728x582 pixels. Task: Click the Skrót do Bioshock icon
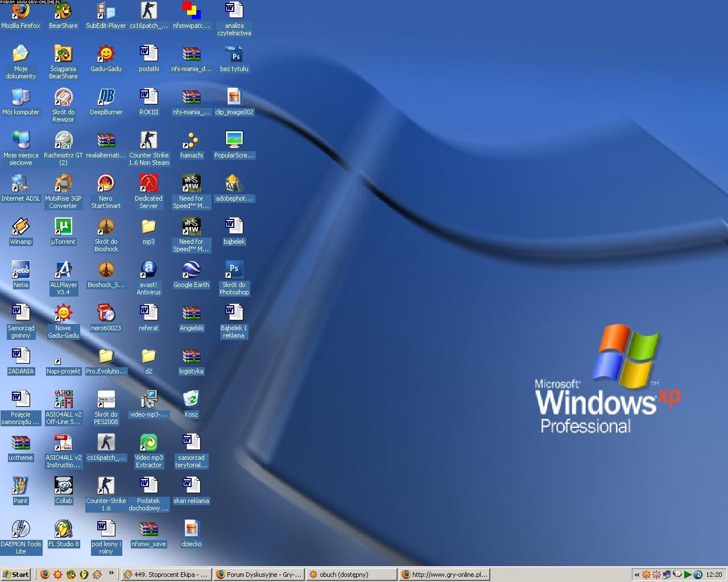(x=106, y=235)
